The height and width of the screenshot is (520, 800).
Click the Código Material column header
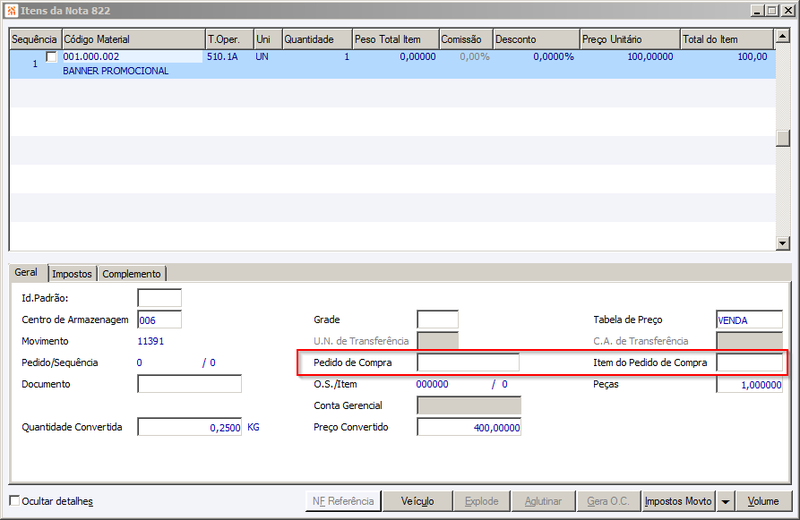(x=133, y=39)
